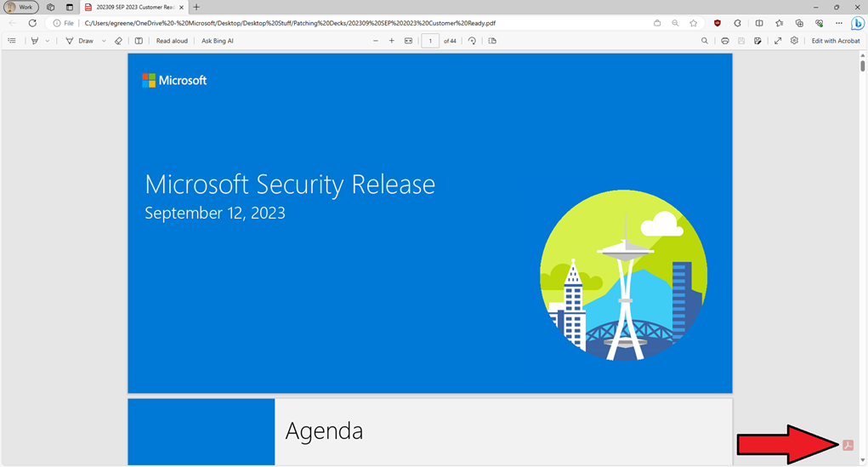
Task: Click the Save as icon
Action: (757, 41)
